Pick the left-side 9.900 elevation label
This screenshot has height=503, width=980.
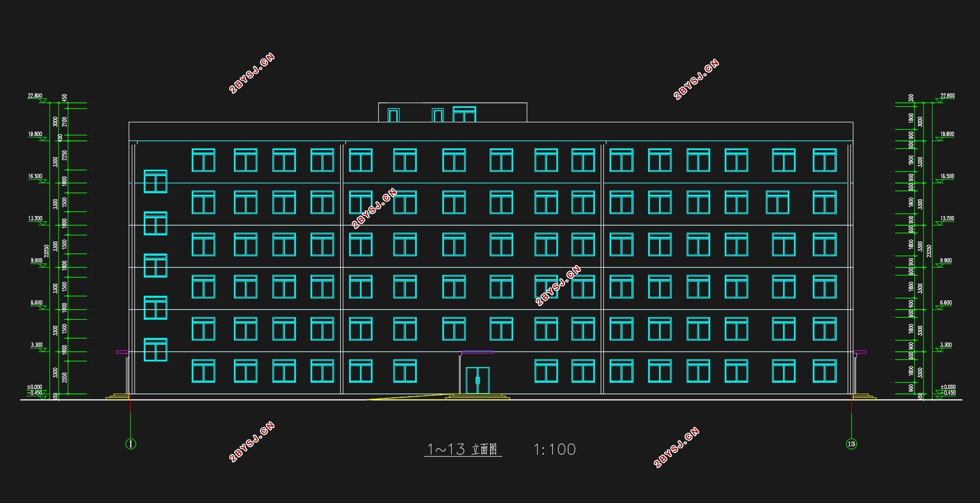click(x=36, y=260)
